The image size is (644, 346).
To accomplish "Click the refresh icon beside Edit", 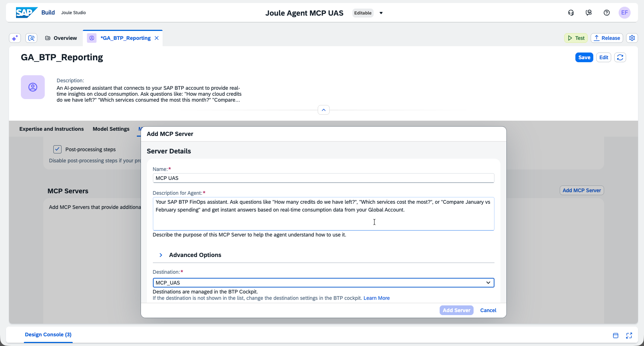I will [620, 57].
